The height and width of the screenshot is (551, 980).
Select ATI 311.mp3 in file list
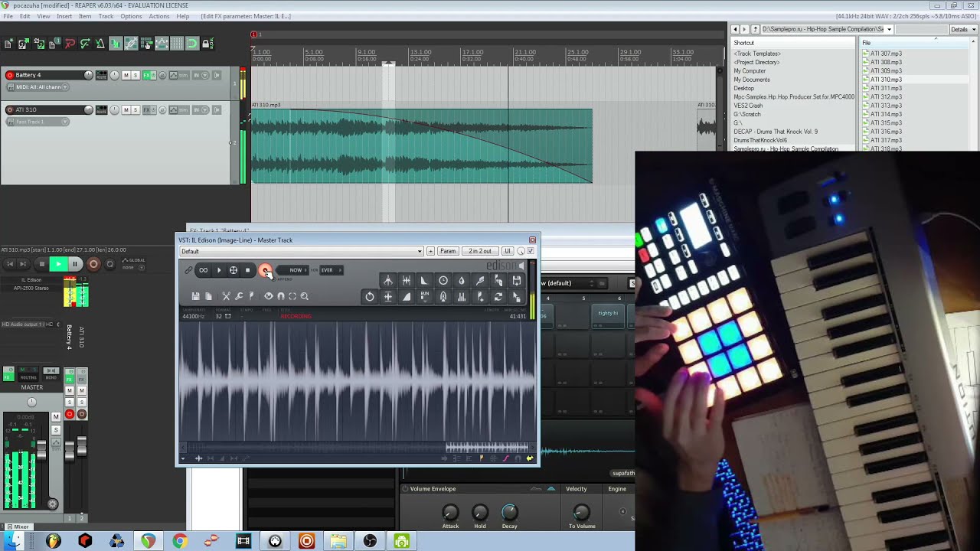[886, 88]
